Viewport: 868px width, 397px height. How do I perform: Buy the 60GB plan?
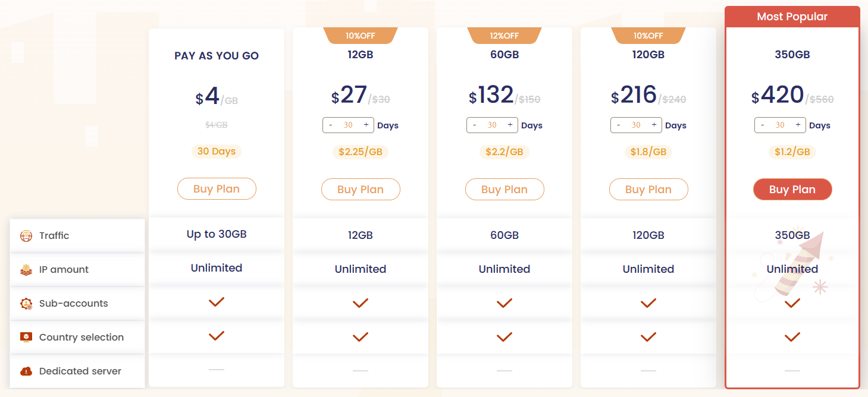tap(504, 190)
